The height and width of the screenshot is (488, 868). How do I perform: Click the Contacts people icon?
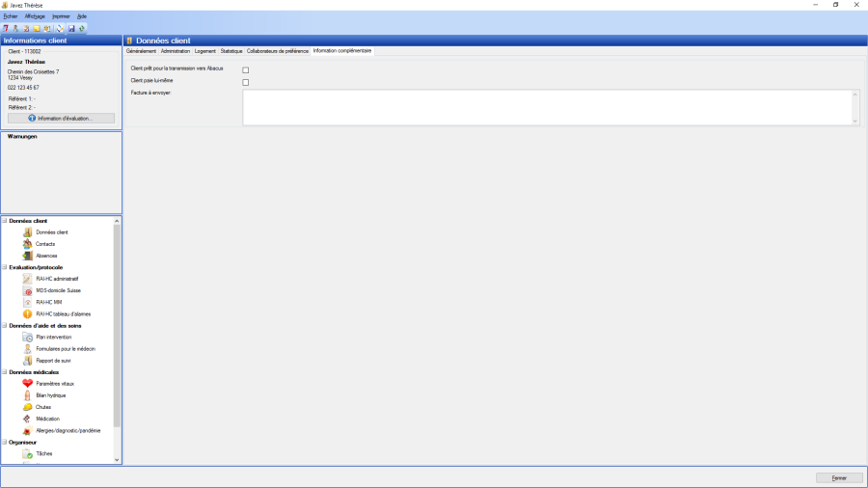tap(27, 244)
